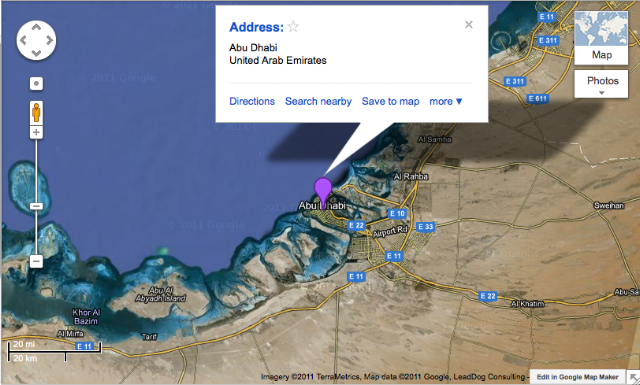Screen dimensions: 640x385
Task: Open the Photos layer dropdown
Action: 601,84
